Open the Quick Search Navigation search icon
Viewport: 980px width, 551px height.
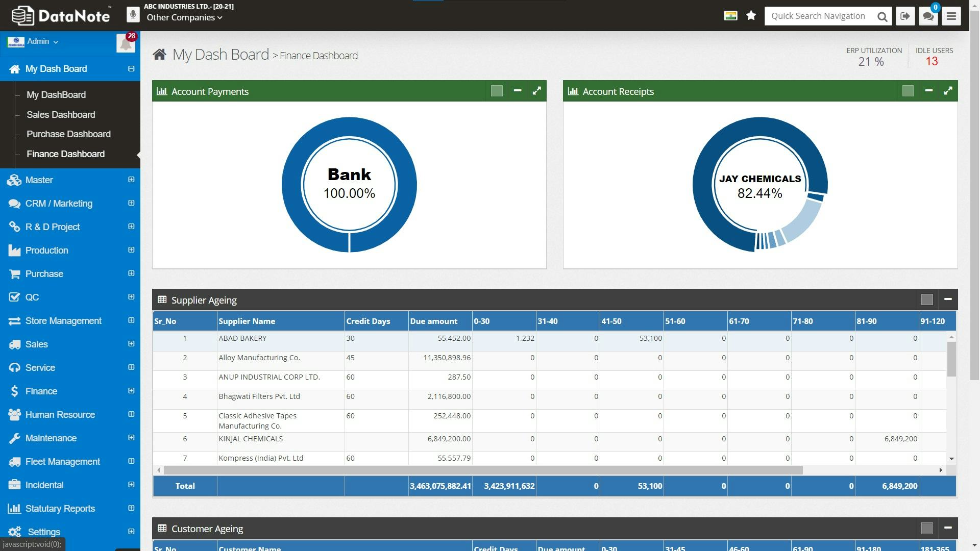point(882,16)
